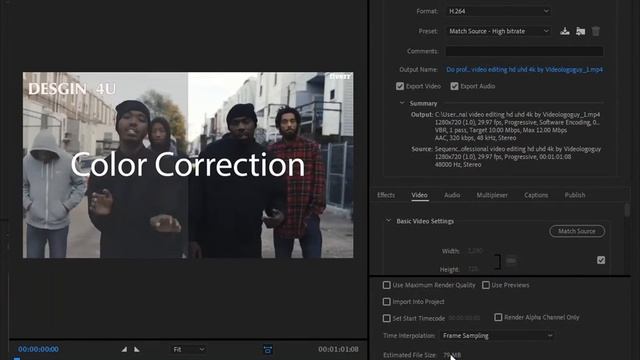The image size is (640, 360).
Task: Check Import Into Project
Action: click(387, 302)
